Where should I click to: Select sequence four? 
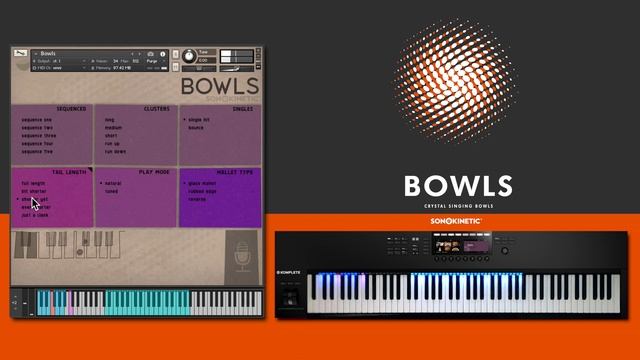pos(37,144)
